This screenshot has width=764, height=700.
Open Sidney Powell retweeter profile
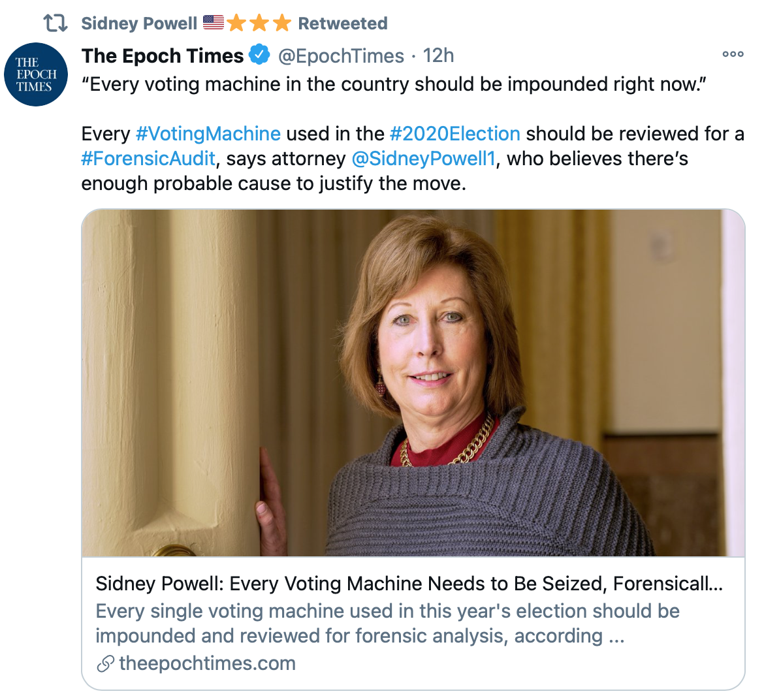(x=139, y=24)
